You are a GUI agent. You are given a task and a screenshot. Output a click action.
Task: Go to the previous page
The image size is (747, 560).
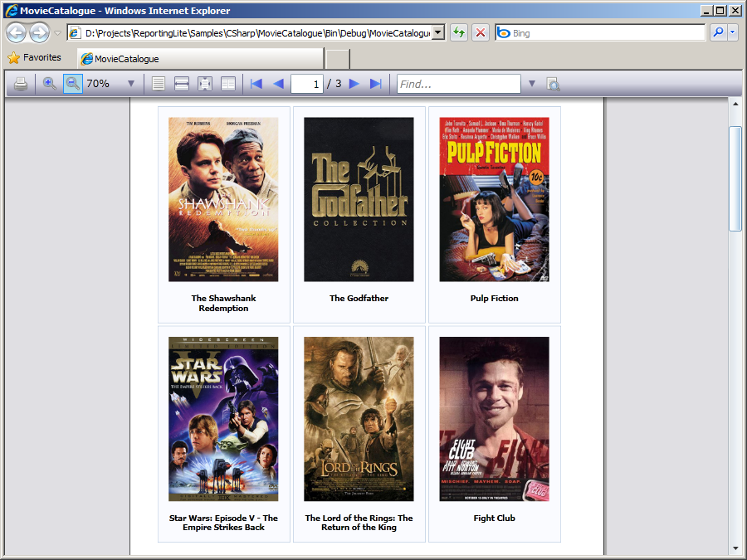click(x=278, y=84)
